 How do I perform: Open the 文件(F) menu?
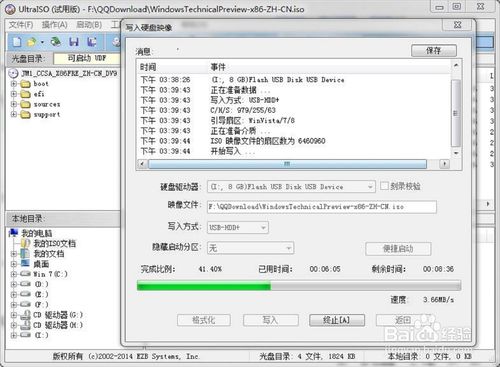coord(21,25)
